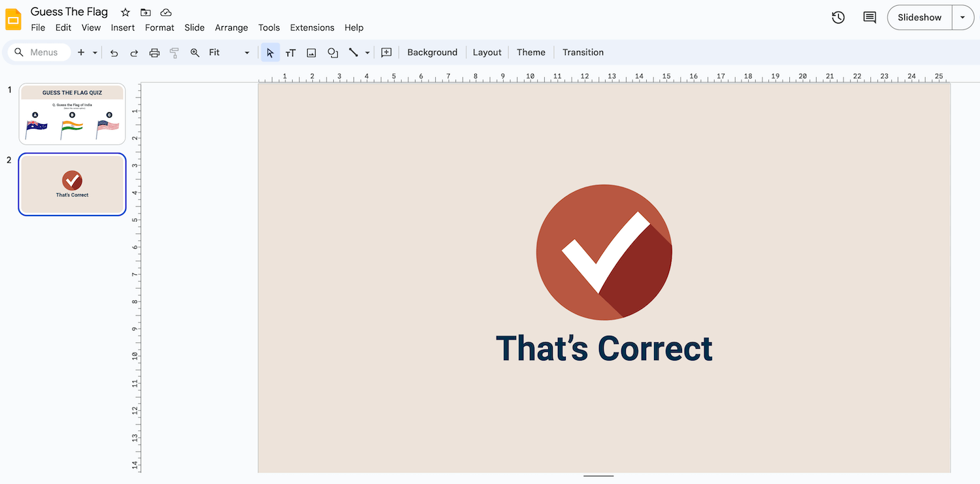Redo the last action
This screenshot has width=980, height=484.
[x=134, y=53]
